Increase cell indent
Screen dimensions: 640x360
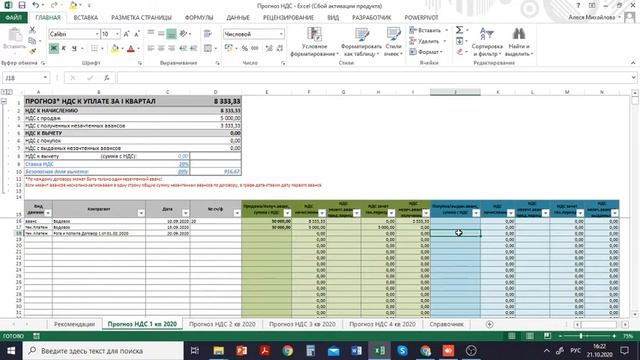193,49
